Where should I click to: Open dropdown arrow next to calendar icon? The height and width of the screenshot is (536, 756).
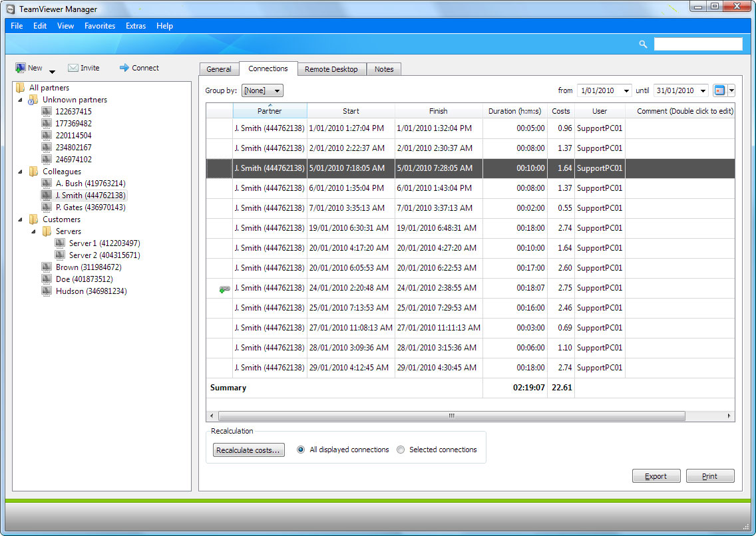click(x=731, y=90)
